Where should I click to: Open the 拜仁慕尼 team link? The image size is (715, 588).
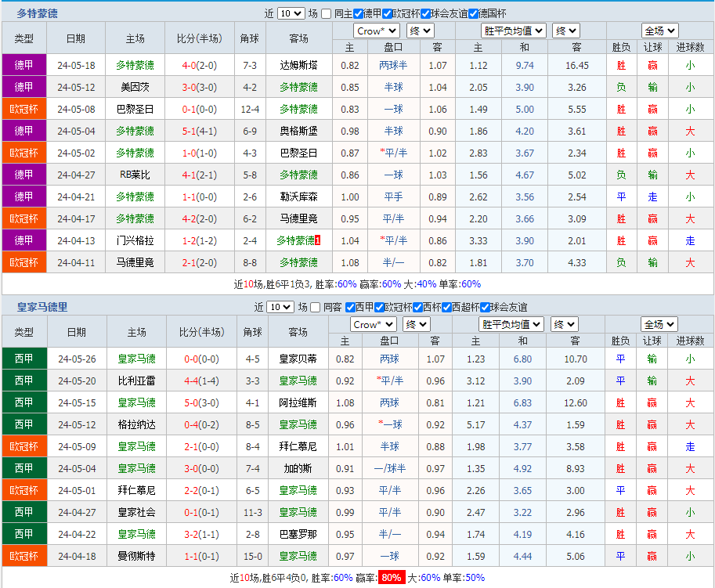pos(298,446)
